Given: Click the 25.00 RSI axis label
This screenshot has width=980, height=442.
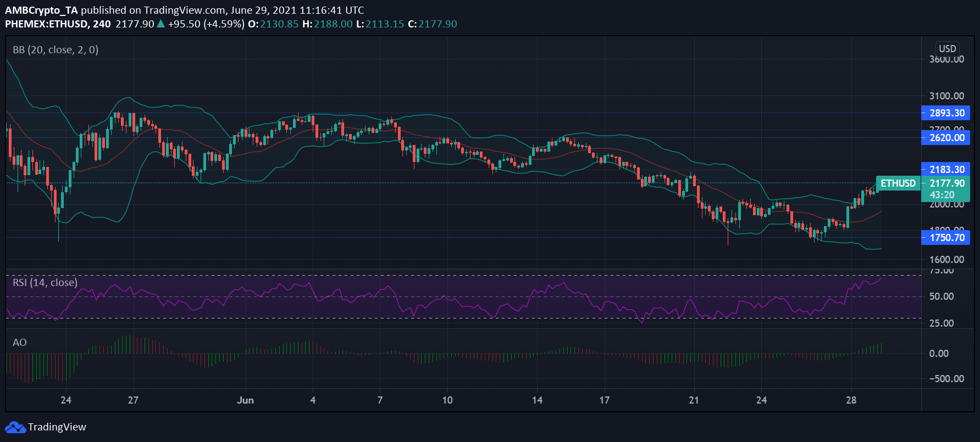Looking at the screenshot, I should click(942, 323).
